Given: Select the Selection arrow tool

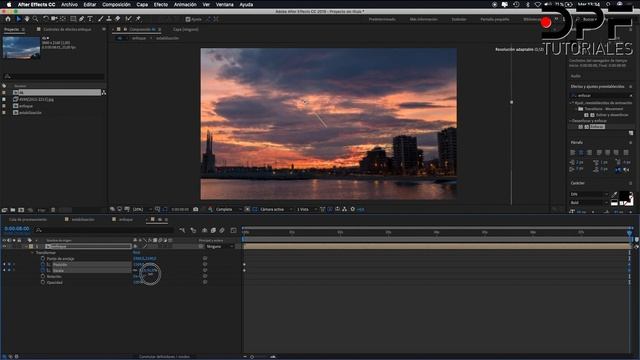Looking at the screenshot, I should pyautogui.click(x=18, y=19).
